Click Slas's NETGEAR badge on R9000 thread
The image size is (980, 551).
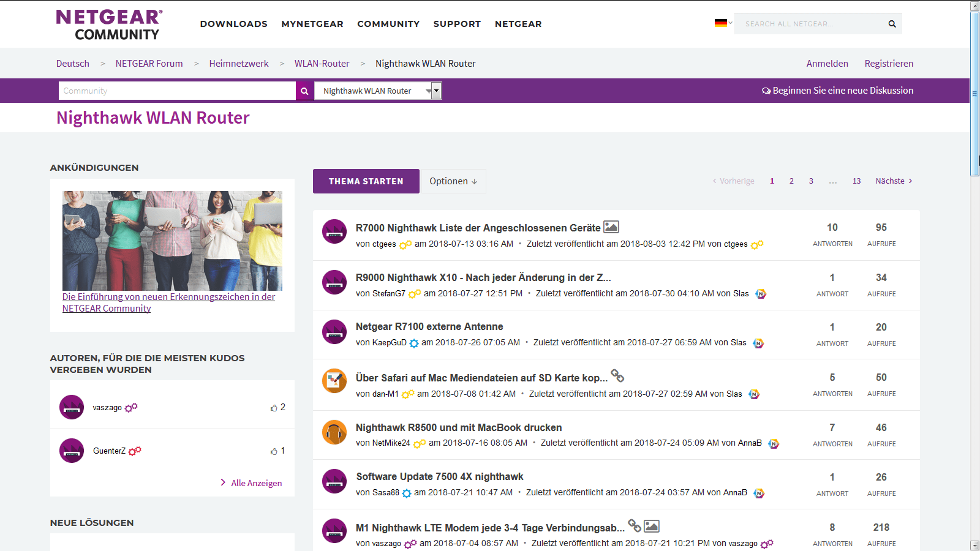[761, 294]
